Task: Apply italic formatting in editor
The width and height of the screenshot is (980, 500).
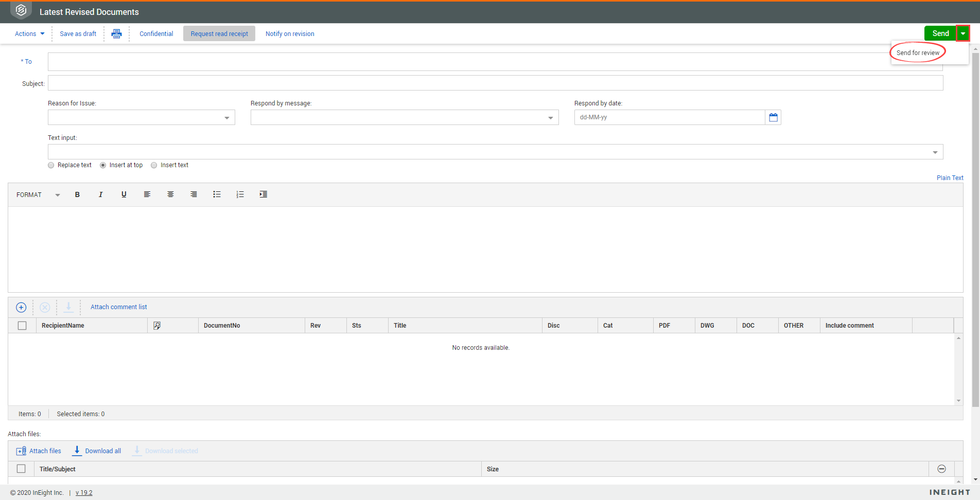Action: 100,194
